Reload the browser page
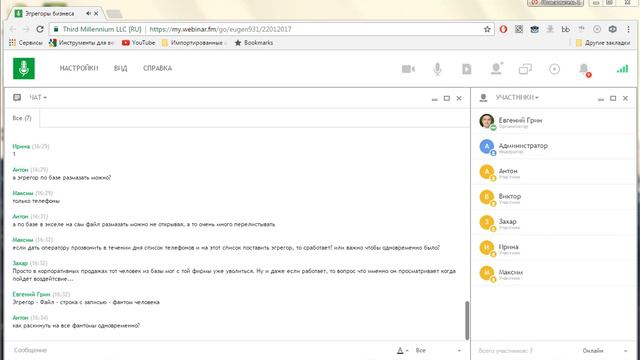 (40, 29)
